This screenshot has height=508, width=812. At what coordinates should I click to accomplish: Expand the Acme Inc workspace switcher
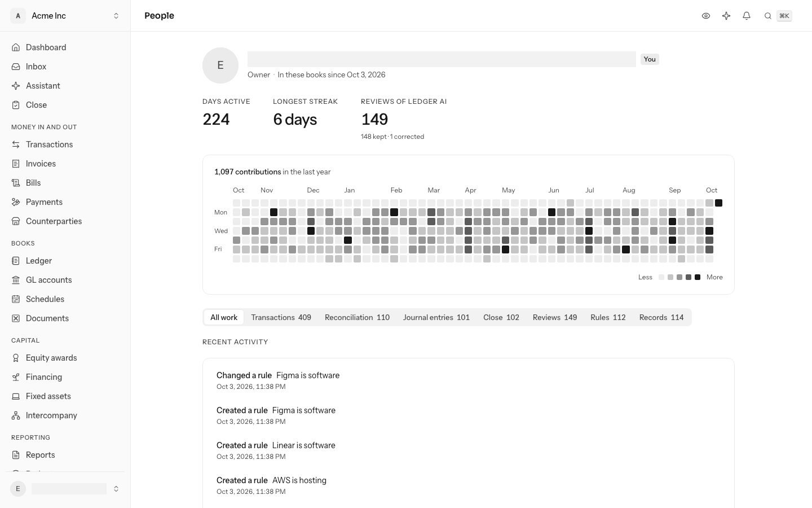coord(65,16)
